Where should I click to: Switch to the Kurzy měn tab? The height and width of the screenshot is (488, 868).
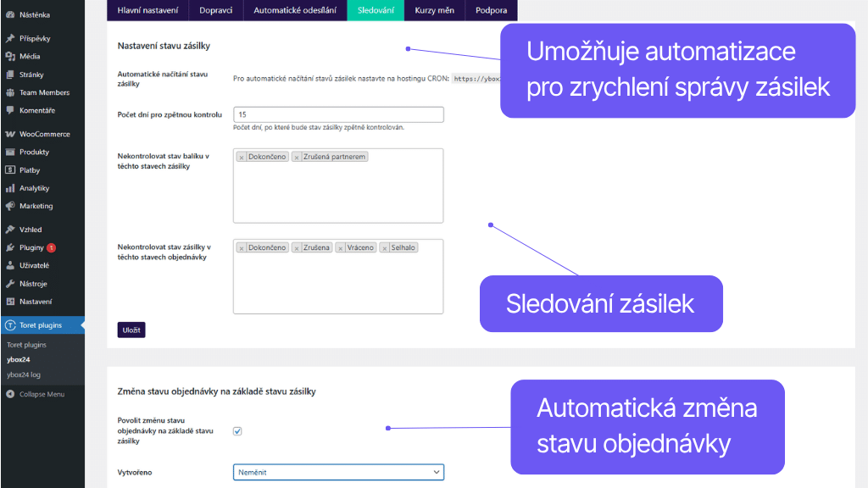point(434,11)
